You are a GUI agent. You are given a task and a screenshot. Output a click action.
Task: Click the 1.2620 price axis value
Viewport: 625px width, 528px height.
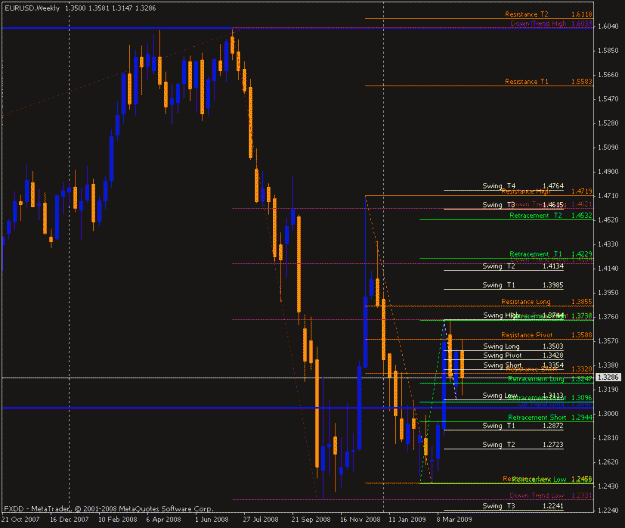coord(608,462)
